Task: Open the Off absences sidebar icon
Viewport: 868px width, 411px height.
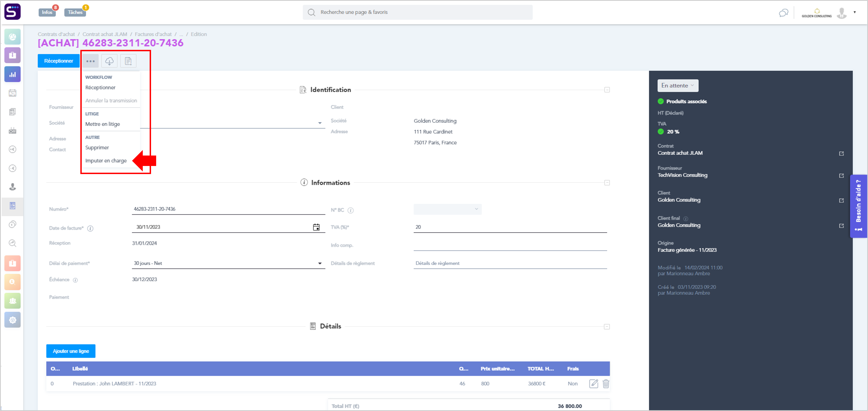Action: [x=12, y=130]
